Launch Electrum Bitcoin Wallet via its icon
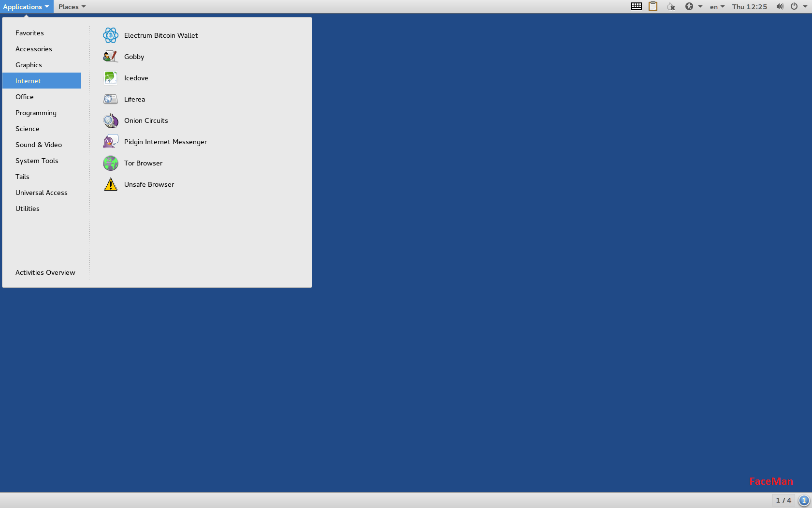 111,35
